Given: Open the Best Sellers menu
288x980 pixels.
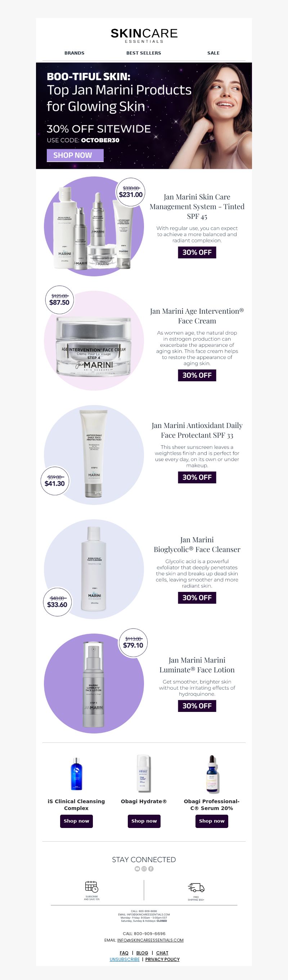Looking at the screenshot, I should [144, 53].
